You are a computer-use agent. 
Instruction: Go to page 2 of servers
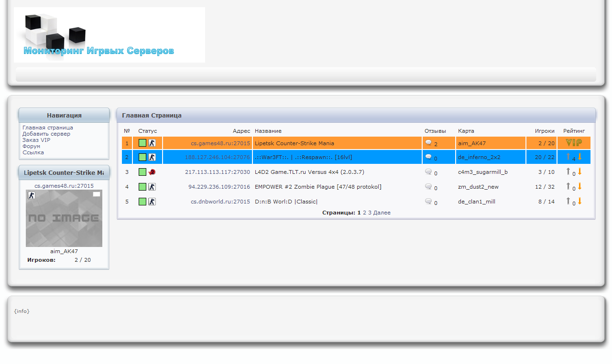pos(364,213)
